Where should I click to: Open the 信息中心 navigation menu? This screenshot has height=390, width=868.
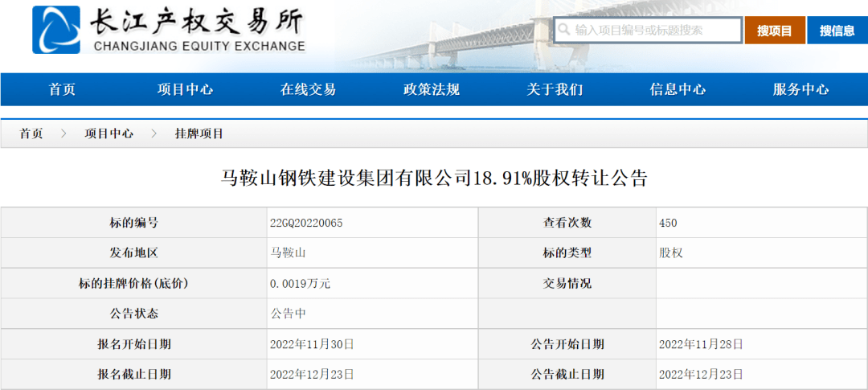pyautogui.click(x=678, y=90)
